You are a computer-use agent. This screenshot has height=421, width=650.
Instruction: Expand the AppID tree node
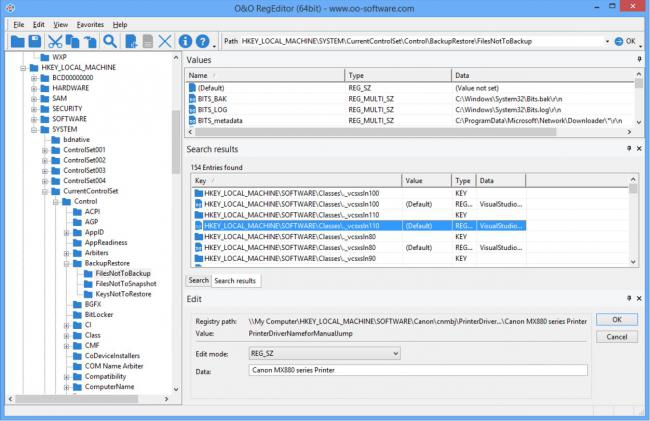(66, 232)
